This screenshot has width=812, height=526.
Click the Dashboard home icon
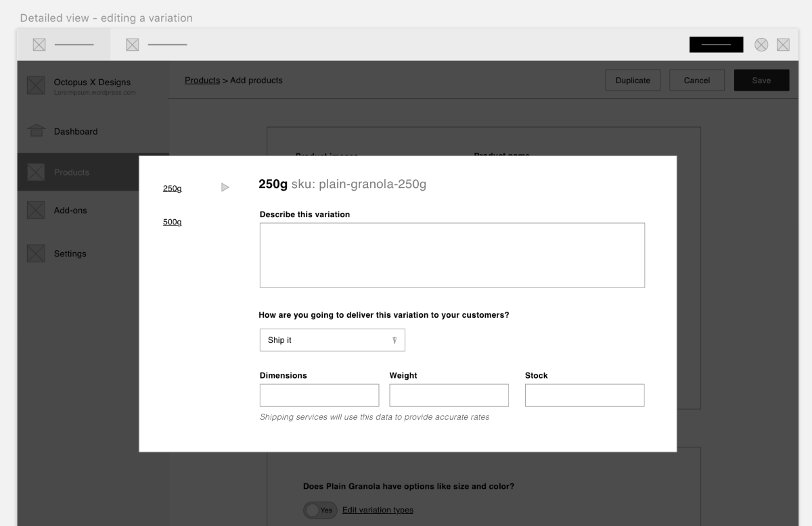(36, 131)
